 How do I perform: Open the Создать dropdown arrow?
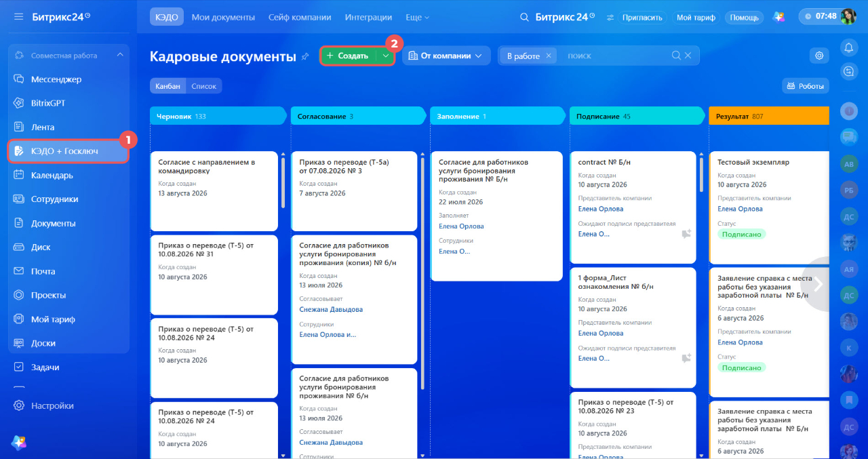385,56
